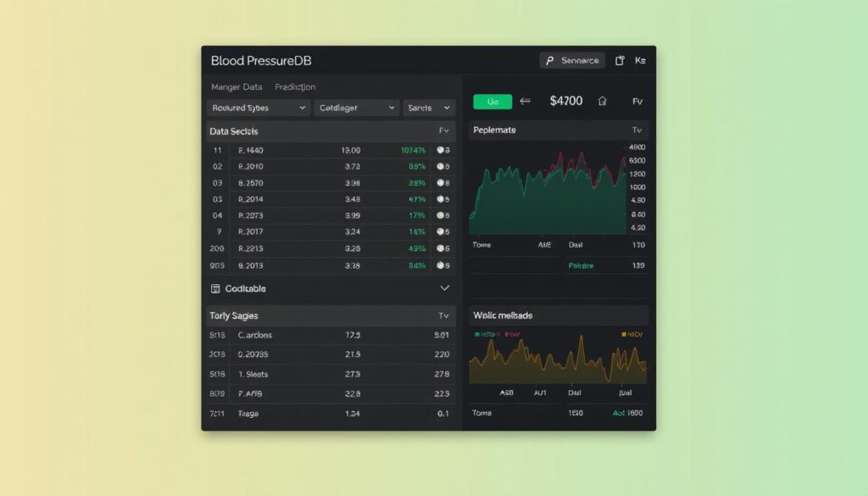Switch to the Manger Data tab
The image size is (868, 496).
236,86
